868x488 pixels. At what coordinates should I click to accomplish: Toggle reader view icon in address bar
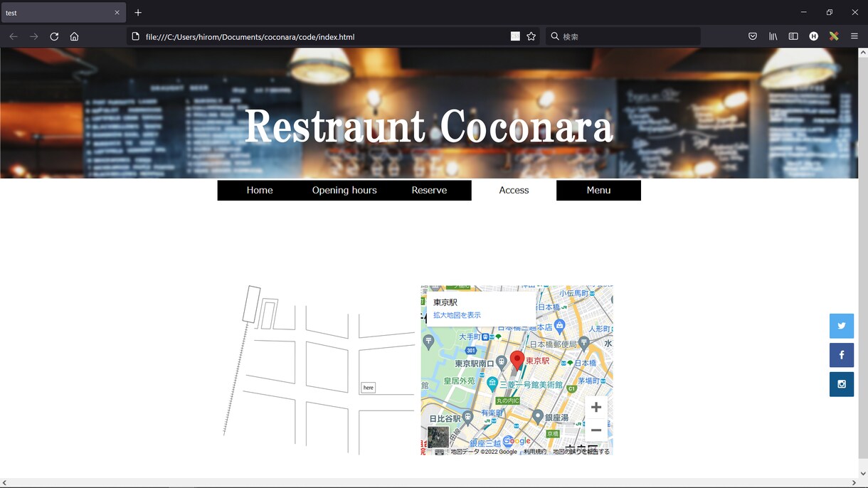click(515, 36)
